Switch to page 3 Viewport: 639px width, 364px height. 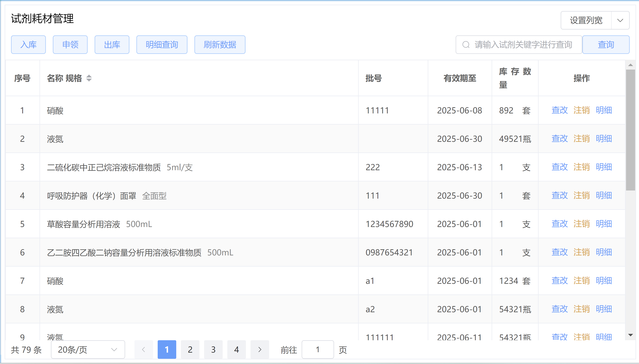point(213,350)
